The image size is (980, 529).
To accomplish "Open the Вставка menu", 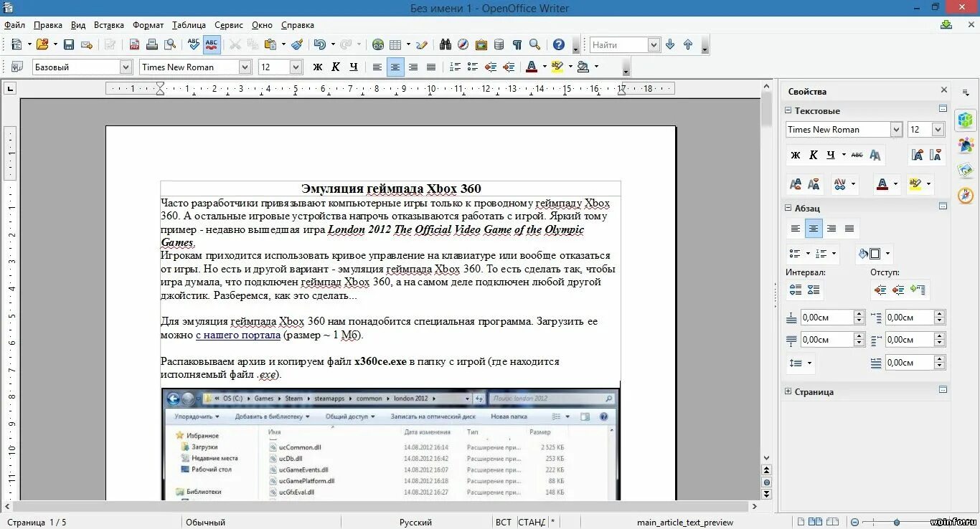I will (x=109, y=25).
